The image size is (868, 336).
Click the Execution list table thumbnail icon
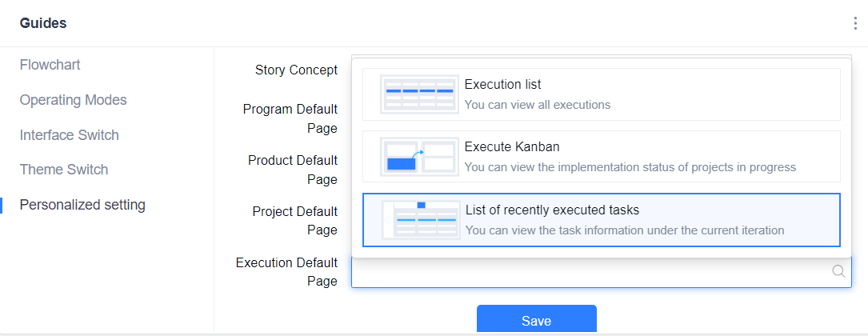(420, 94)
